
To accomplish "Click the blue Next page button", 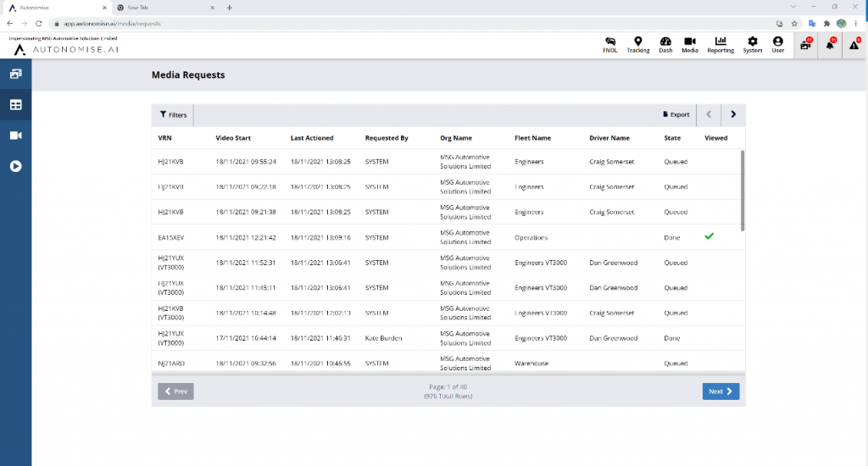I will point(721,391).
